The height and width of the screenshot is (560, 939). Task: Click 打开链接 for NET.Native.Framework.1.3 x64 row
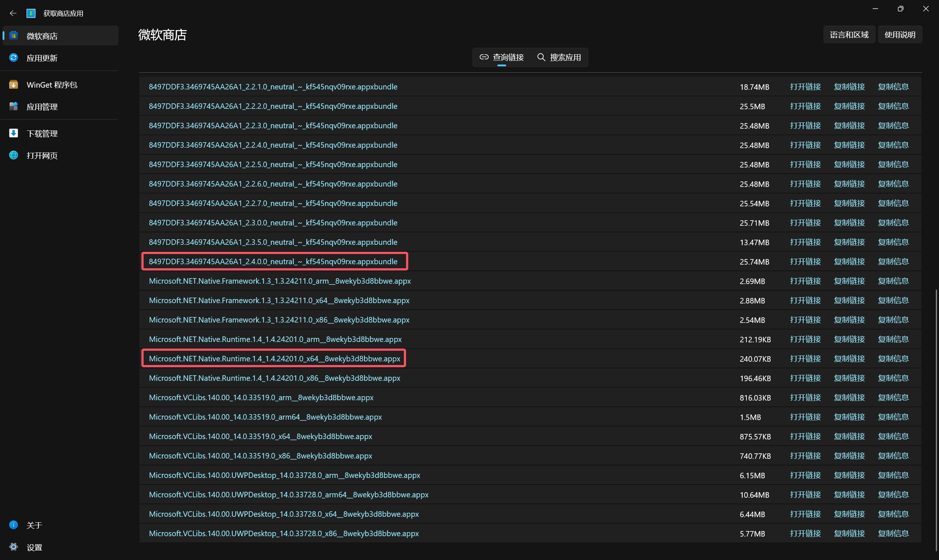(805, 301)
